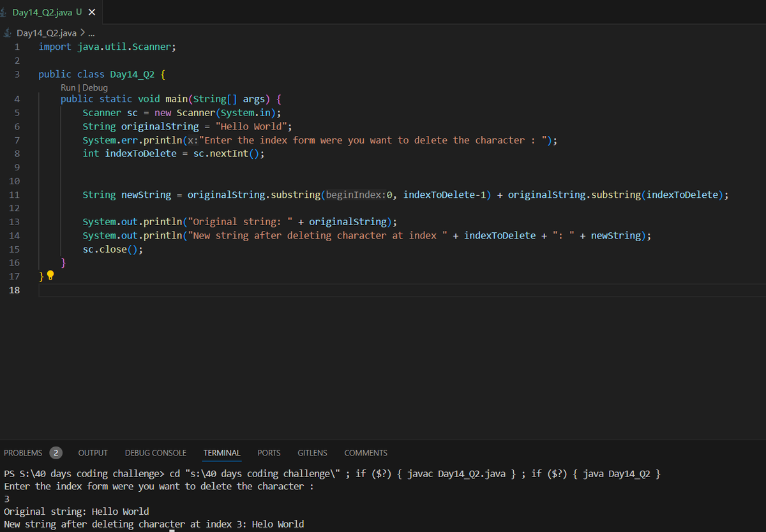Close the Day14_Q2.java editor tab

click(x=92, y=13)
